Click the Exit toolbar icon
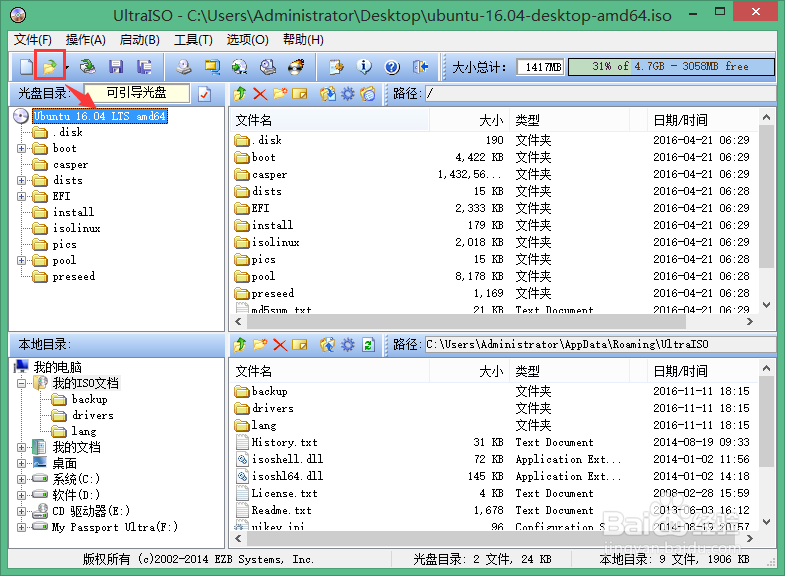Screen dimensions: 785x576 click(421, 67)
